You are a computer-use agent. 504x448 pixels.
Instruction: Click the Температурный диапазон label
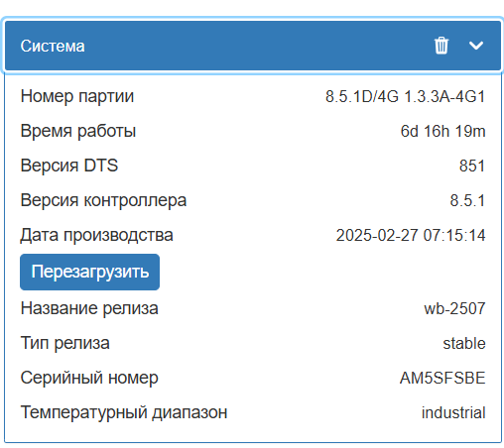[x=124, y=412]
